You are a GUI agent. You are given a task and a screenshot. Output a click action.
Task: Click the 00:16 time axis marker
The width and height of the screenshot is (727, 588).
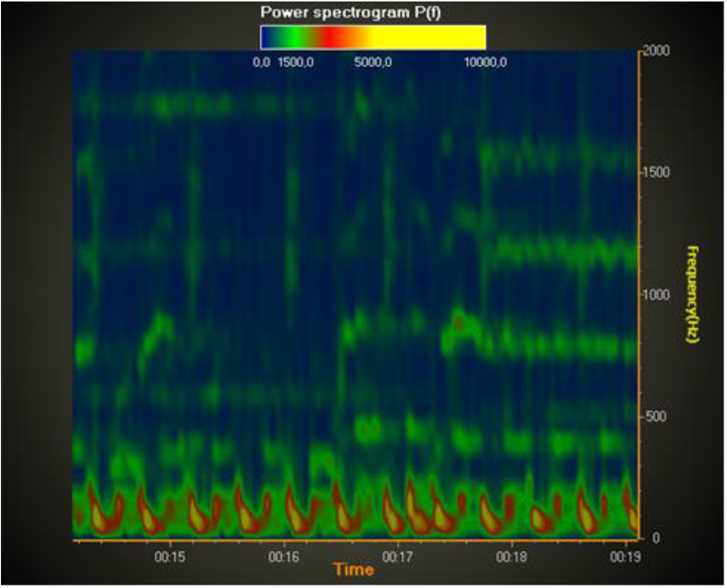284,557
